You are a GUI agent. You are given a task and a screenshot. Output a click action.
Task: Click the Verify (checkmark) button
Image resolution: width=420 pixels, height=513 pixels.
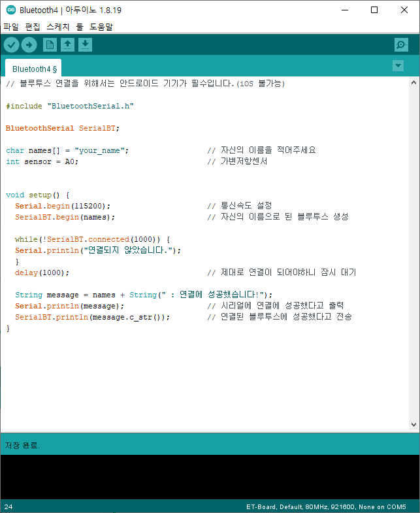tap(12, 45)
